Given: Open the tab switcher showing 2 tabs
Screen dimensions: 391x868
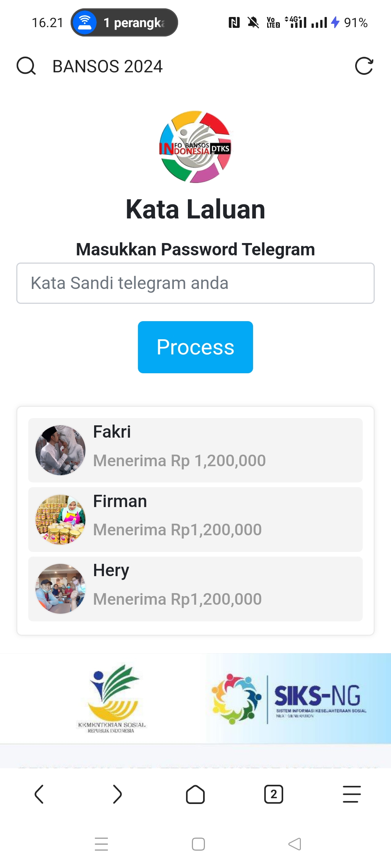Looking at the screenshot, I should pos(274,795).
